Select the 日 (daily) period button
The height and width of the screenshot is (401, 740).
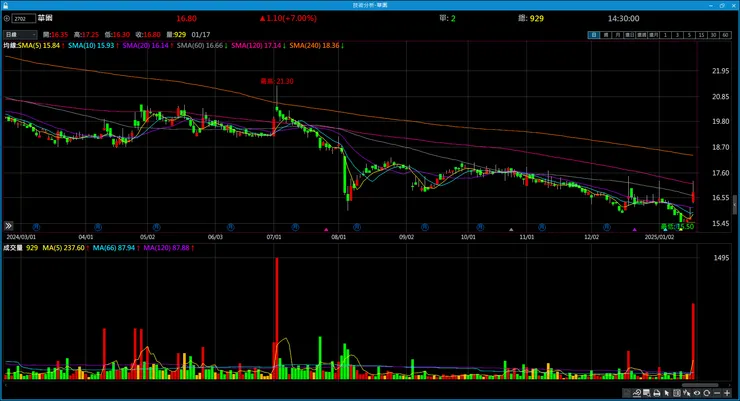click(593, 35)
